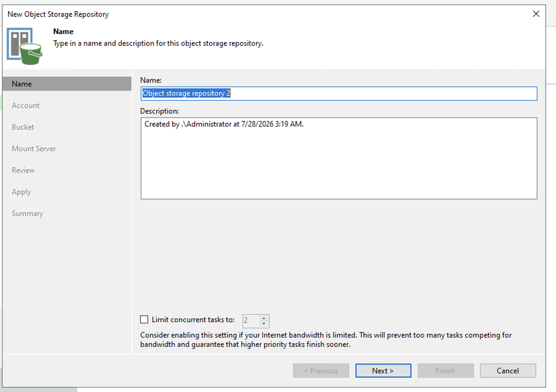Go to the Review wizard step

pyautogui.click(x=23, y=170)
